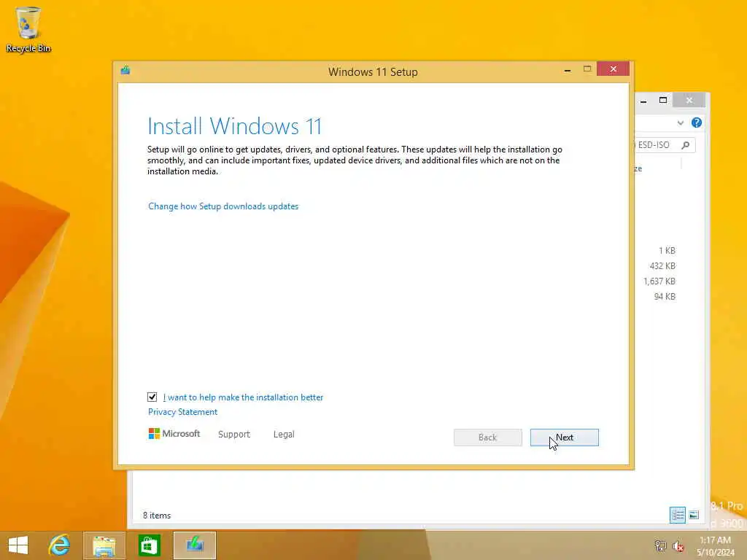This screenshot has height=560, width=747.
Task: Open the Privacy Statement link
Action: tap(182, 412)
